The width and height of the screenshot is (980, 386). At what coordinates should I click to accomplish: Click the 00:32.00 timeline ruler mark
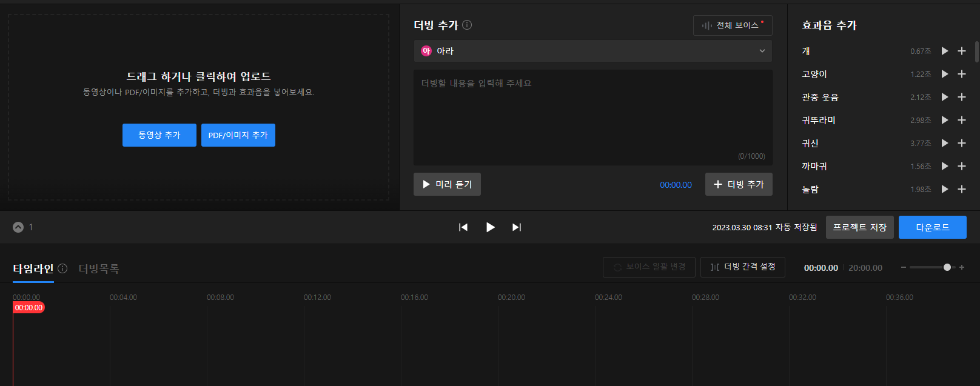(x=802, y=298)
